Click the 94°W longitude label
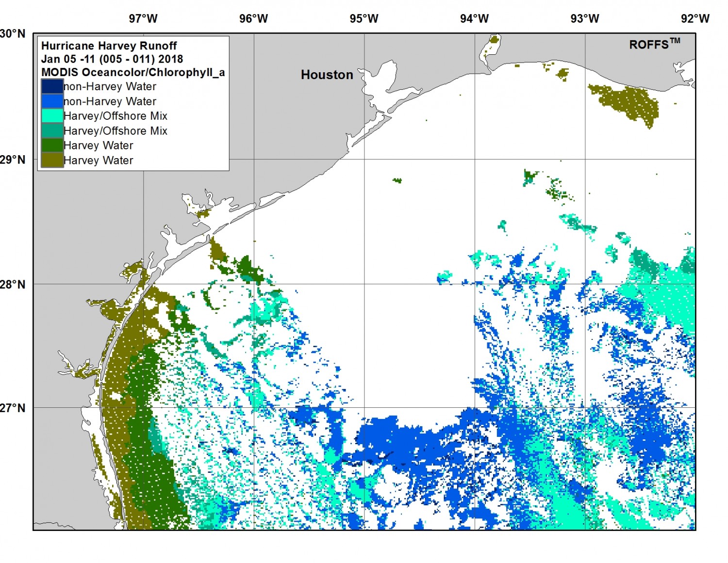Viewport: 728px width, 563px height. click(474, 19)
